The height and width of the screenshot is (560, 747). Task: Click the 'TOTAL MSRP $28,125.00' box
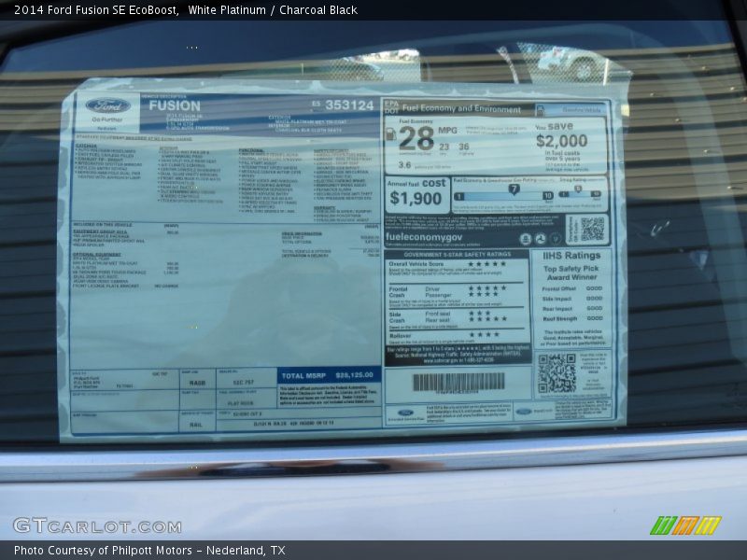click(329, 376)
